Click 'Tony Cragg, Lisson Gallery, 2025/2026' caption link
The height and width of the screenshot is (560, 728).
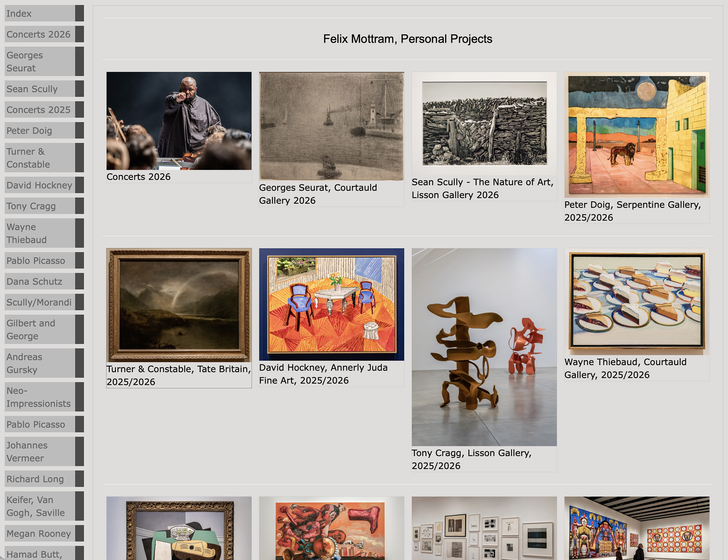(x=472, y=459)
